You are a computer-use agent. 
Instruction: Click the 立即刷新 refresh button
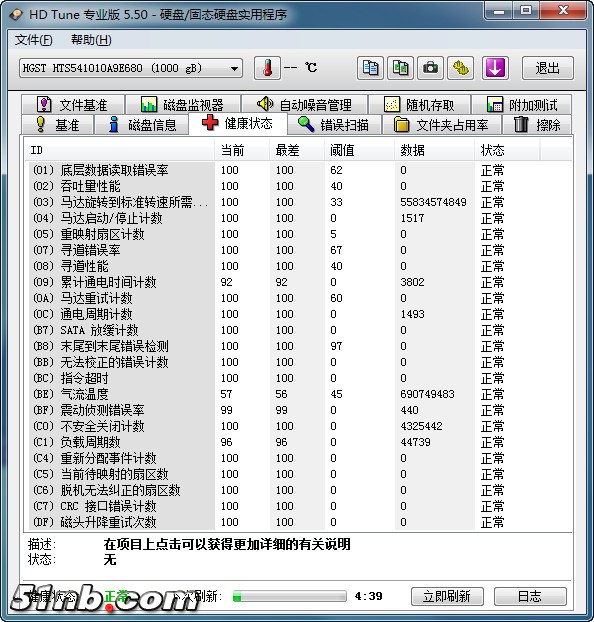coord(447,596)
